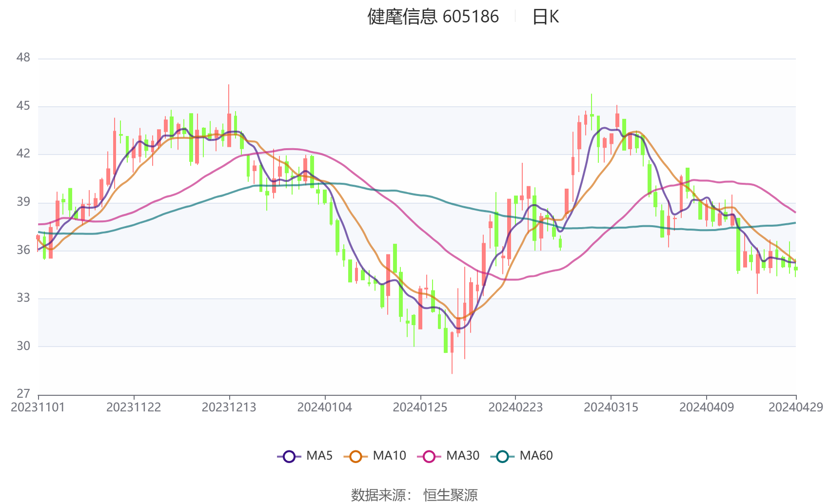
Task: Toggle the MA10 legend marker
Action: [x=355, y=456]
